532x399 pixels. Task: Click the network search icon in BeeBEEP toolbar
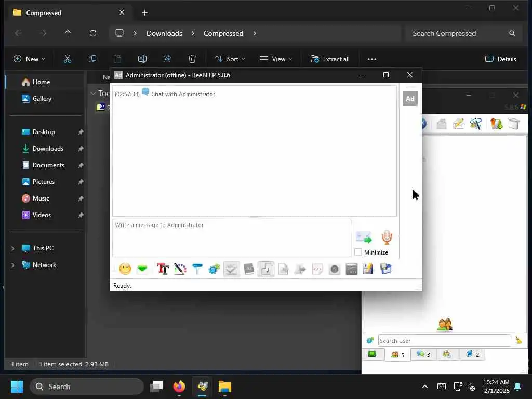pyautogui.click(x=476, y=124)
